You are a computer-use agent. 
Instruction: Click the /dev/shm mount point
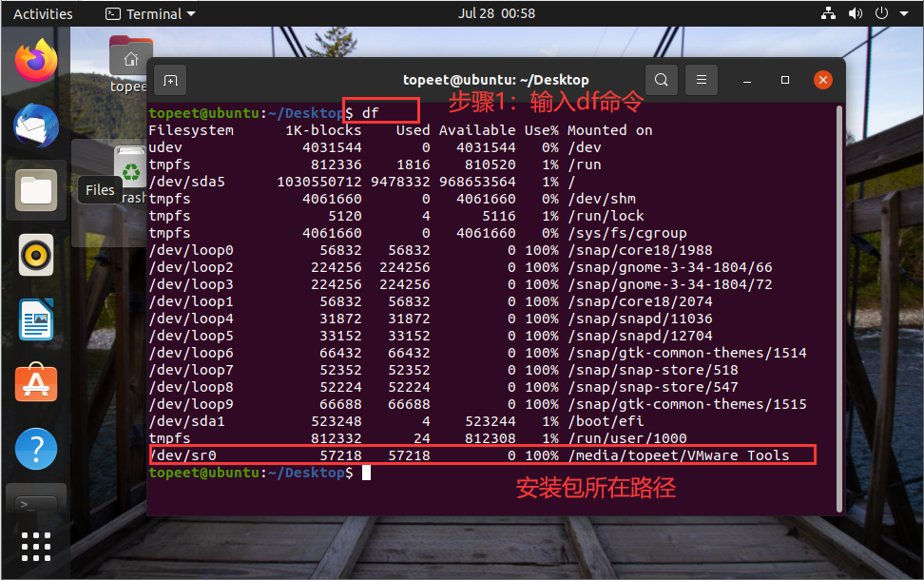pos(602,199)
